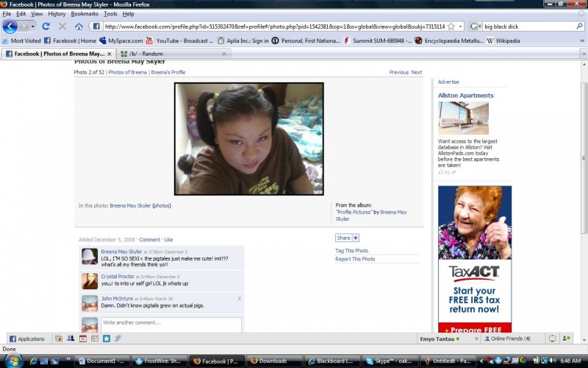Open the History menu
The width and height of the screenshot is (588, 368).
click(57, 14)
